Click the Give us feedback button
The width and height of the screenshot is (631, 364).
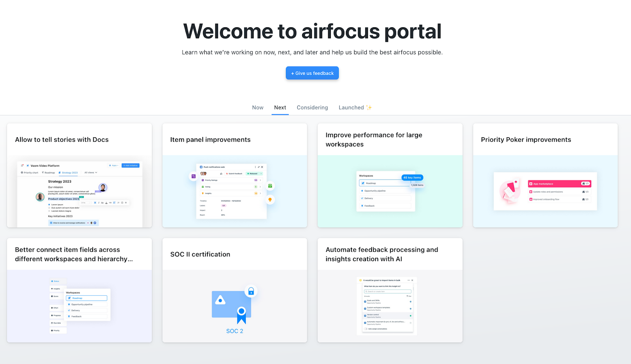tap(312, 73)
